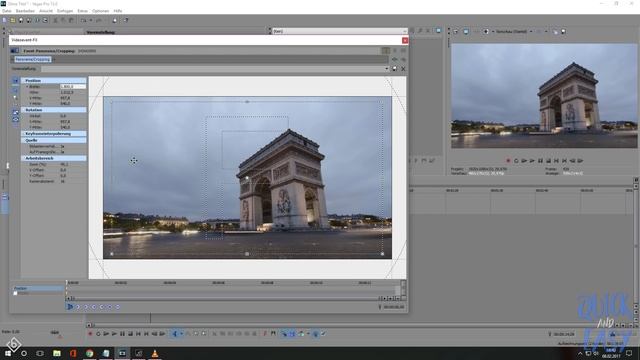Select the Pan/Crop tab in FX chain
640x360 pixels.
tap(33, 59)
